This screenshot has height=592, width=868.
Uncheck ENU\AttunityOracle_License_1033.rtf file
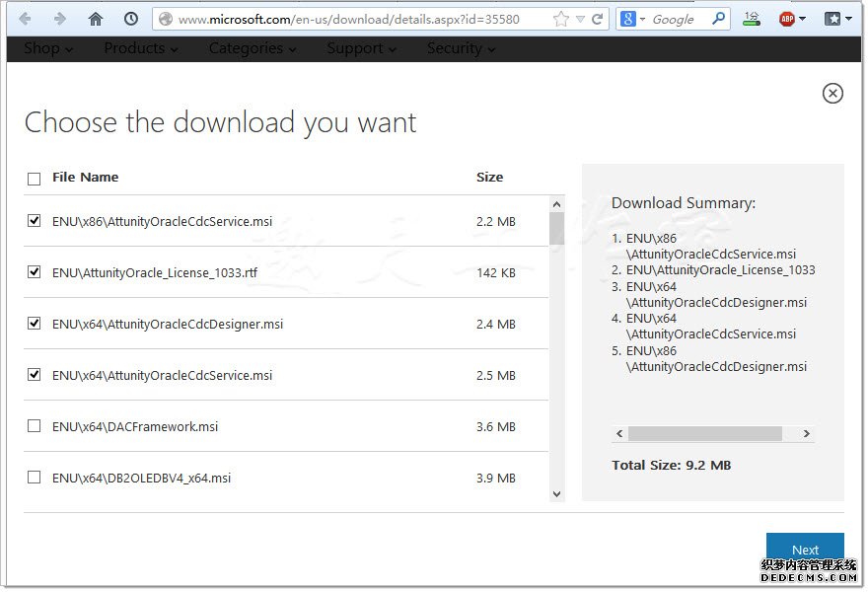point(35,272)
